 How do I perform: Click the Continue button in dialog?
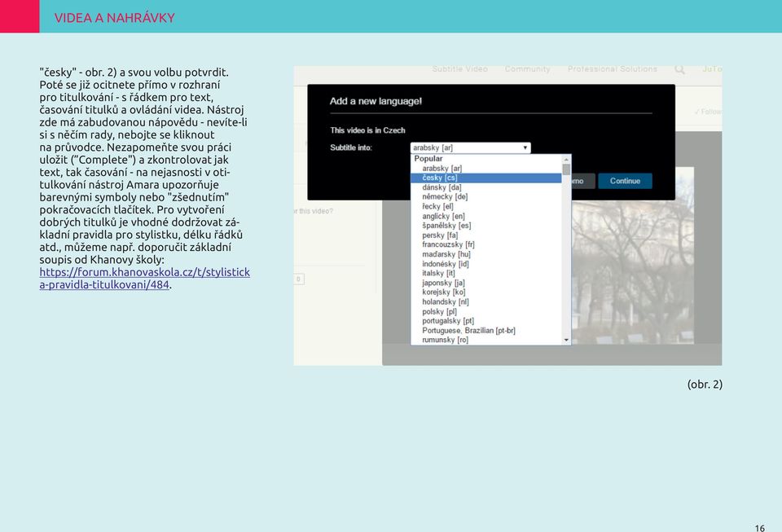(625, 181)
